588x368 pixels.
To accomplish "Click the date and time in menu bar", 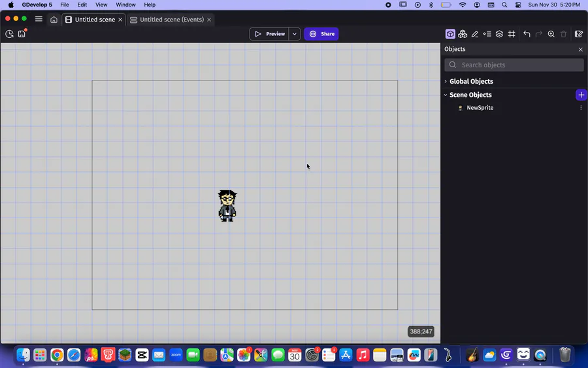I will (x=554, y=5).
